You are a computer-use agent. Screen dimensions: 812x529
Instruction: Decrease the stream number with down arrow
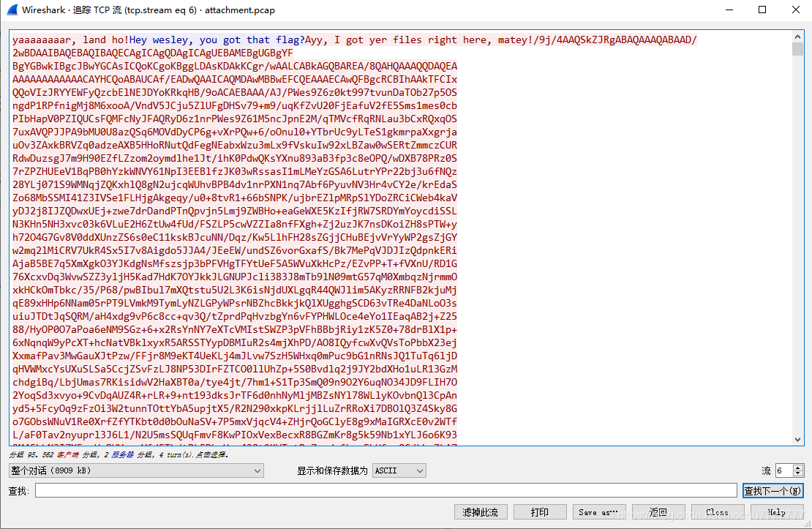tap(798, 473)
